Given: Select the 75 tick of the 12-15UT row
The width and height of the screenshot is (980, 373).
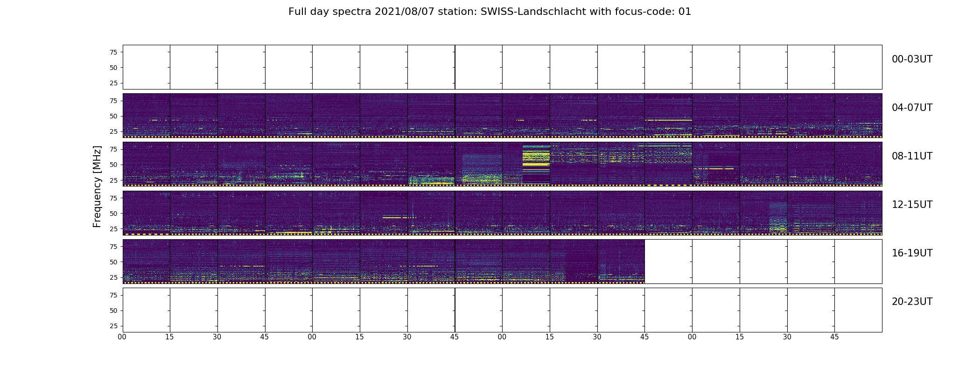Looking at the screenshot, I should point(113,198).
